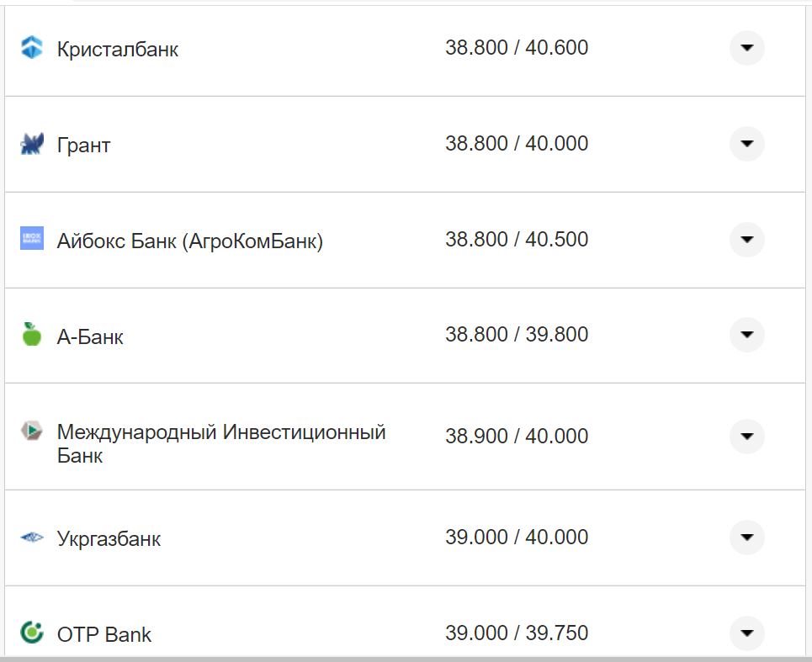
Task: Open Международный Инвестиционный Банк dropdown
Action: [x=746, y=437]
